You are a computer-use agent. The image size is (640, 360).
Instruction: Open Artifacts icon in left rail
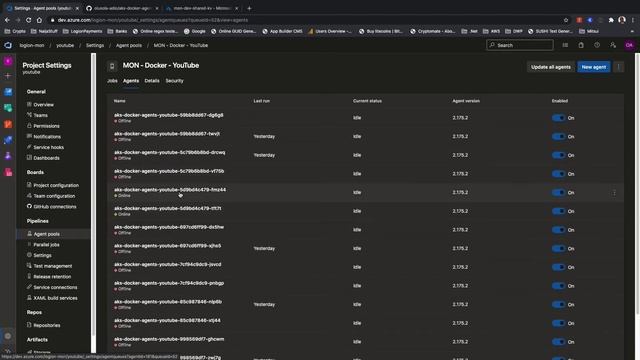click(8, 172)
